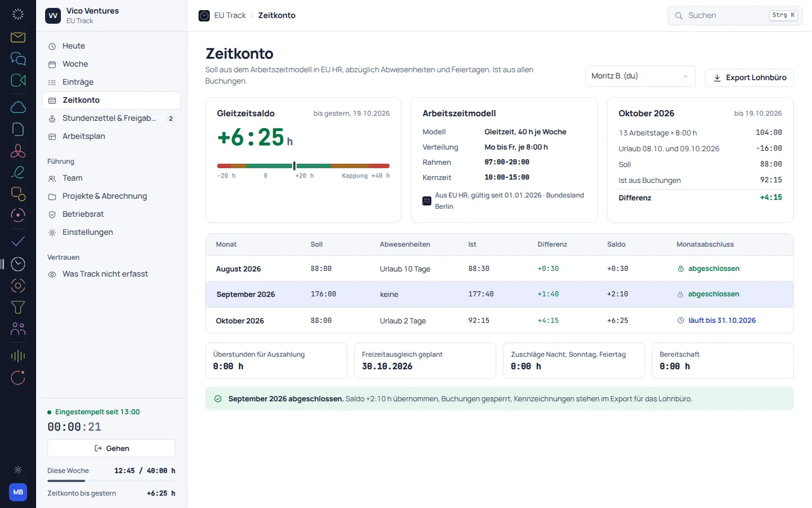Open the chat bubbles app
This screenshot has width=812, height=508.
coord(18,59)
